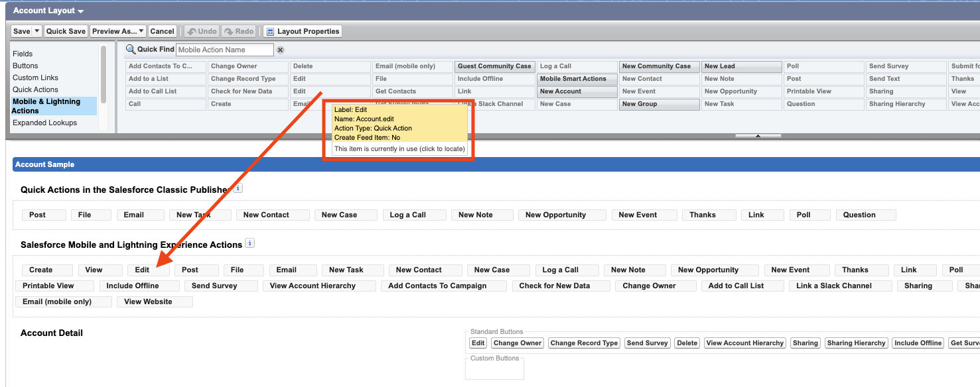980x387 pixels.
Task: Select New Account palette item
Action: point(577,91)
